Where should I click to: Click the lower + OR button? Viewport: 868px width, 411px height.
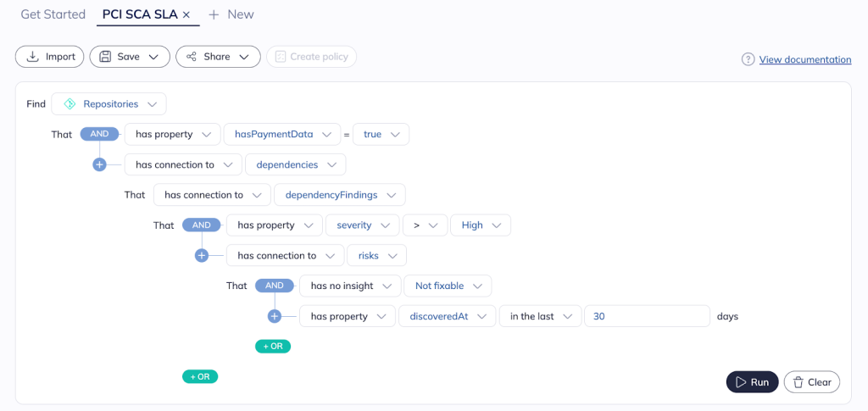tap(200, 376)
